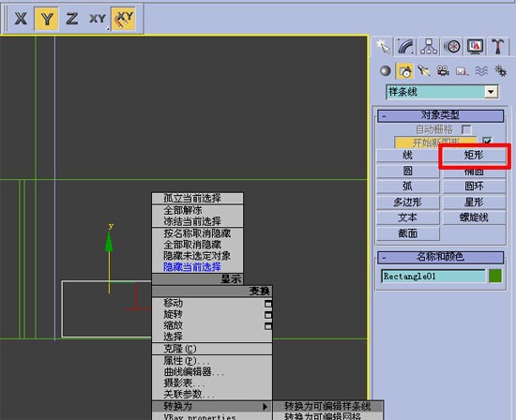Select the Z axis constraint button
This screenshot has height=420, width=516.
tap(72, 19)
